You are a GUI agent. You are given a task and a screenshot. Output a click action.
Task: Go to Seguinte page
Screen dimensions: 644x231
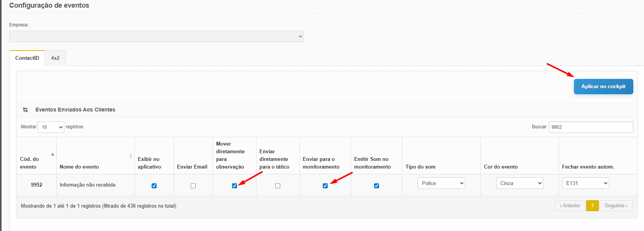[x=616, y=206]
